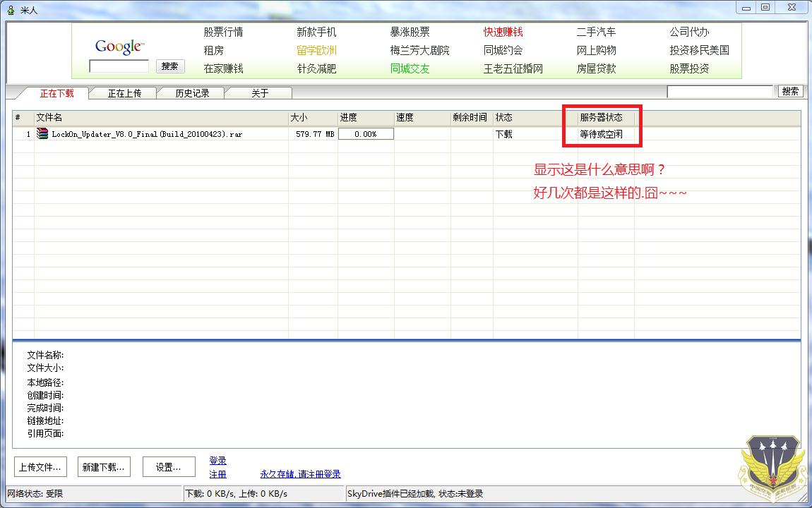
Task: Click the app icon in the title bar
Action: (10, 8)
